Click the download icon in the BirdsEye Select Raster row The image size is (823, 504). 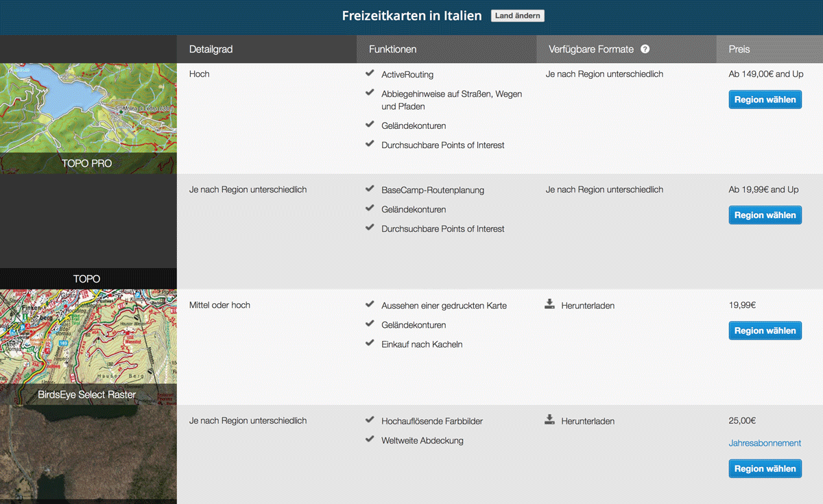(549, 304)
